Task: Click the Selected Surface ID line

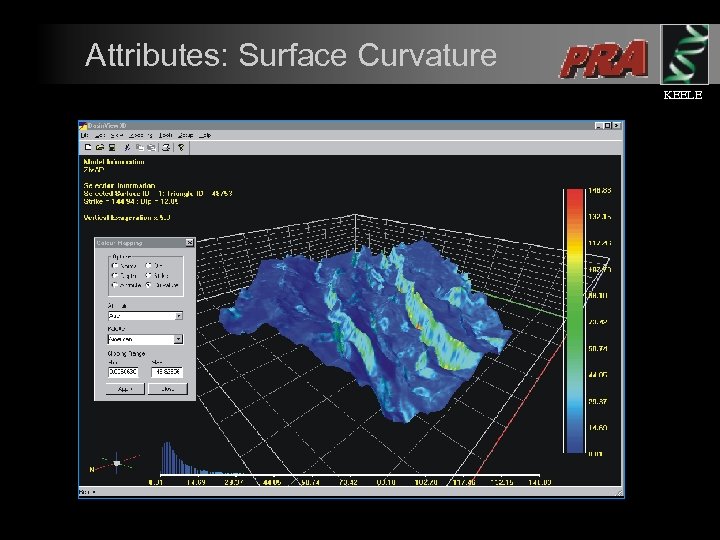Action: coord(158,194)
